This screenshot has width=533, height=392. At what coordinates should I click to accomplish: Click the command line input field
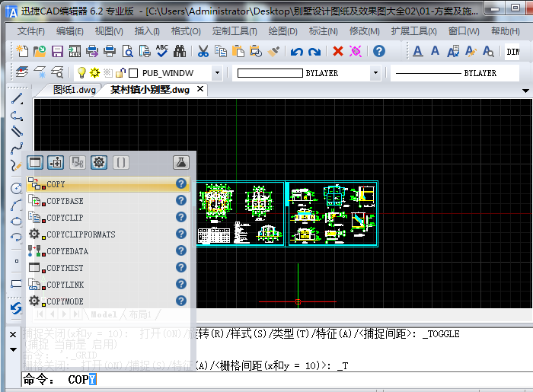click(x=276, y=379)
